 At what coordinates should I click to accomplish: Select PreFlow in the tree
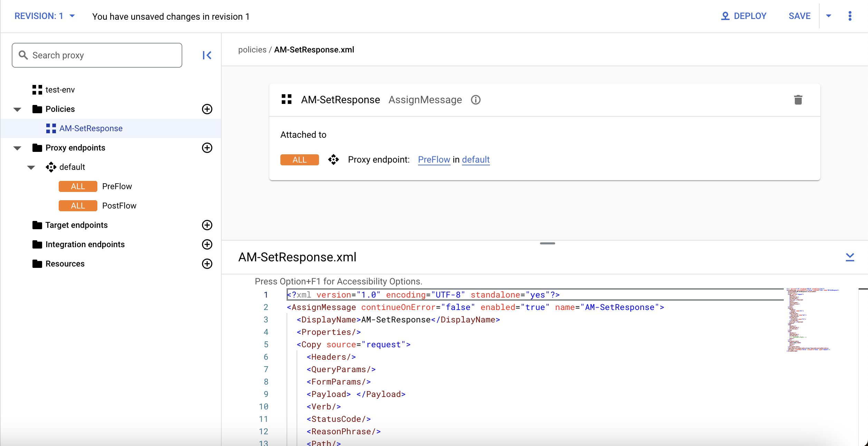(117, 186)
